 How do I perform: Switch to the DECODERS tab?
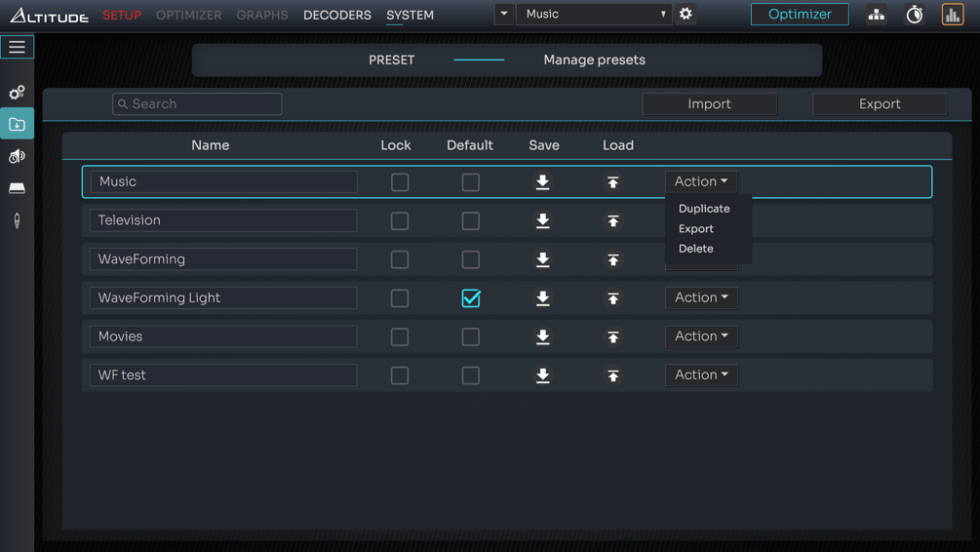click(x=336, y=15)
